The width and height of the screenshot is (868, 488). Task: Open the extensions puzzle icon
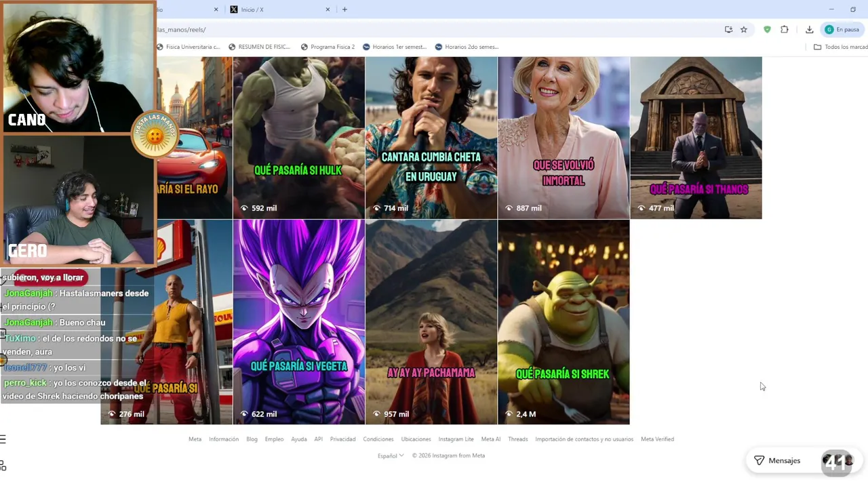(x=785, y=30)
